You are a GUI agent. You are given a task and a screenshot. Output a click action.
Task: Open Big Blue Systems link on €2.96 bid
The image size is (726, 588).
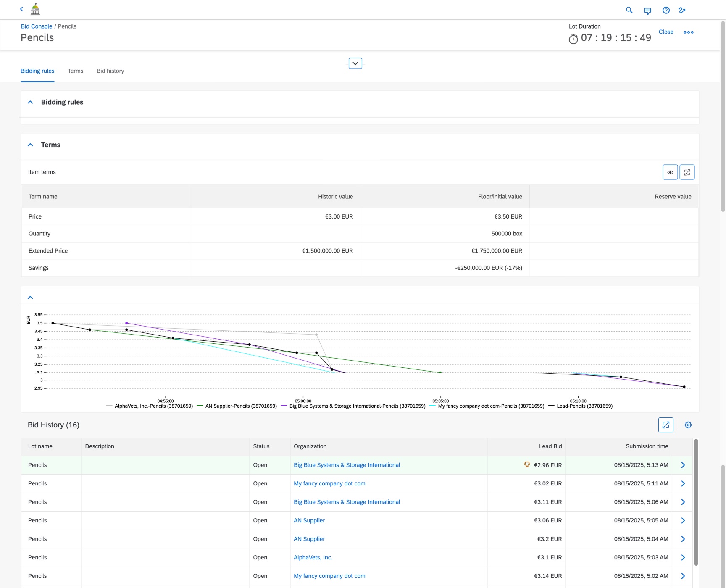coord(347,465)
